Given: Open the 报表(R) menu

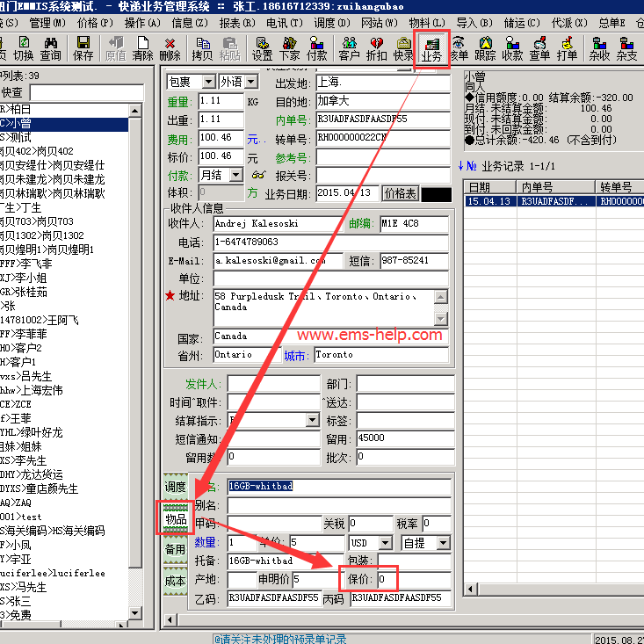Looking at the screenshot, I should pos(237,23).
